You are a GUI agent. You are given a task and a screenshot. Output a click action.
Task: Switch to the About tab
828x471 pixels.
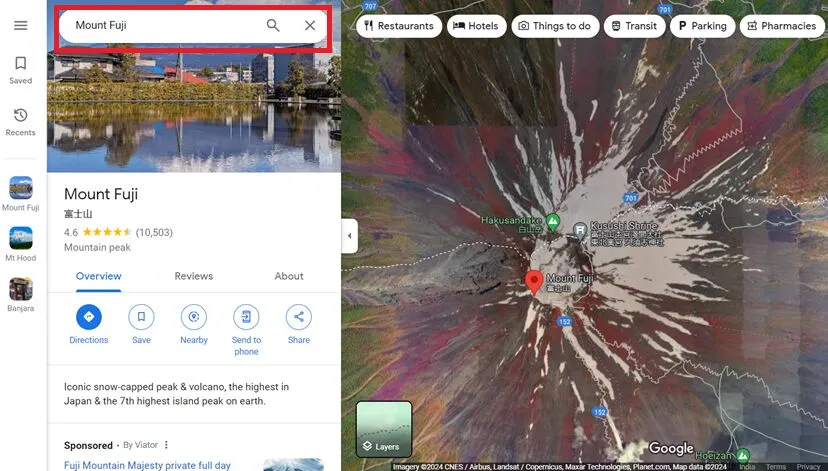289,276
